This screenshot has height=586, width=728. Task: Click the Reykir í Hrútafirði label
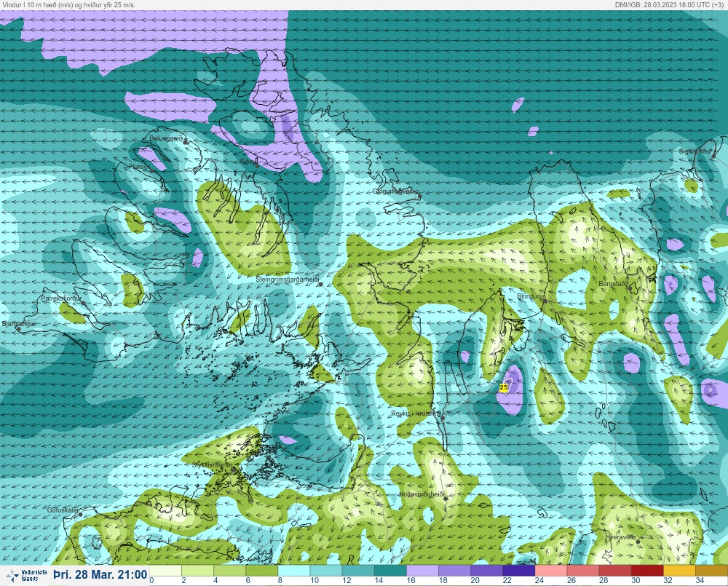[x=416, y=413]
